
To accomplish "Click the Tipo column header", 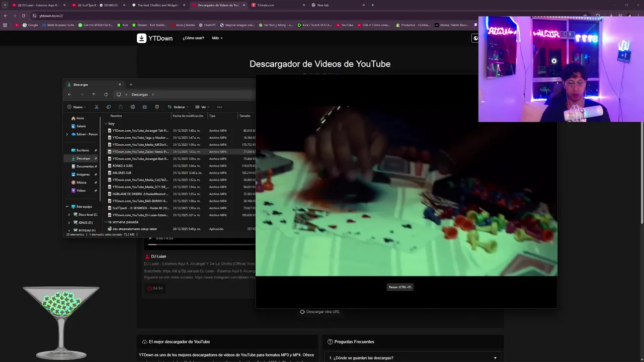I will pyautogui.click(x=212, y=116).
